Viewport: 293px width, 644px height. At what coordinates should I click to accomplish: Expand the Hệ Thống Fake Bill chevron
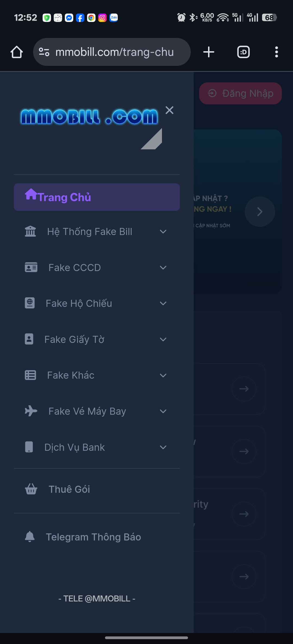click(163, 232)
